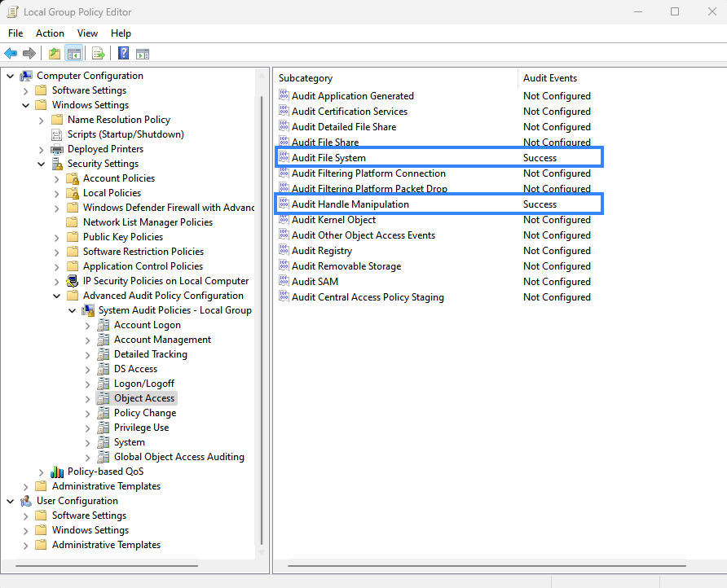Screen dimensions: 727x588
Task: Open Help via the question mark icon
Action: 123,53
